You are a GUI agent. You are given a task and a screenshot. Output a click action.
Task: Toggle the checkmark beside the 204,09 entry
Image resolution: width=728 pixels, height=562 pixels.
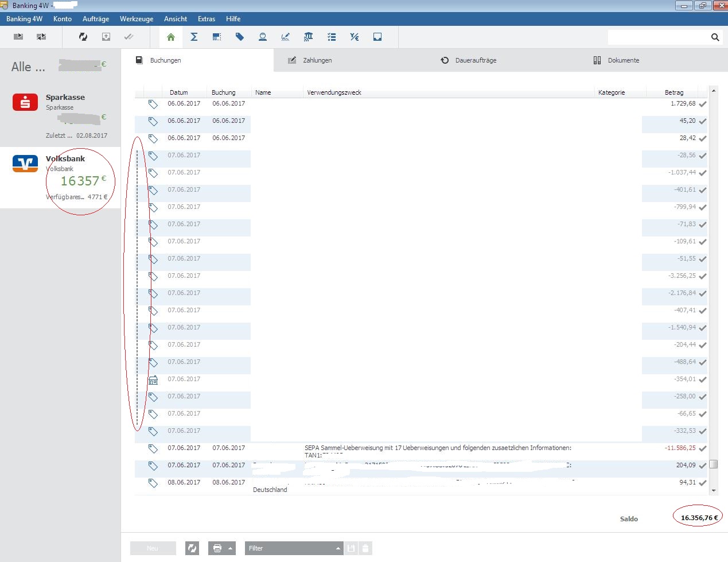703,466
